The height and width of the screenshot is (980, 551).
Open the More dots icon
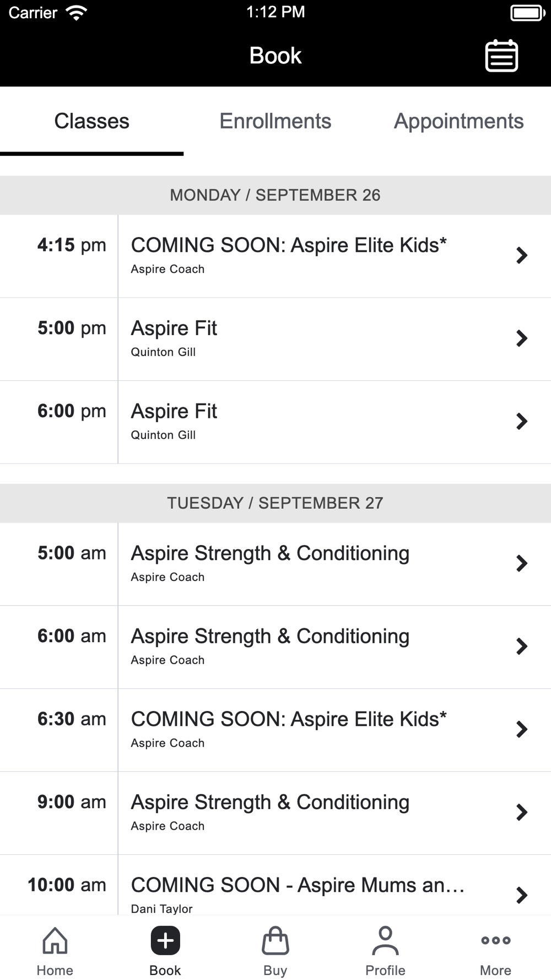click(x=496, y=940)
